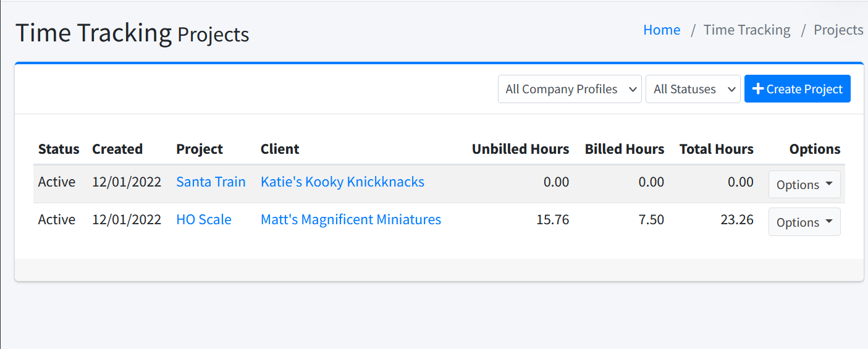Open Matt's Magnificent Miniatures client

pos(350,219)
